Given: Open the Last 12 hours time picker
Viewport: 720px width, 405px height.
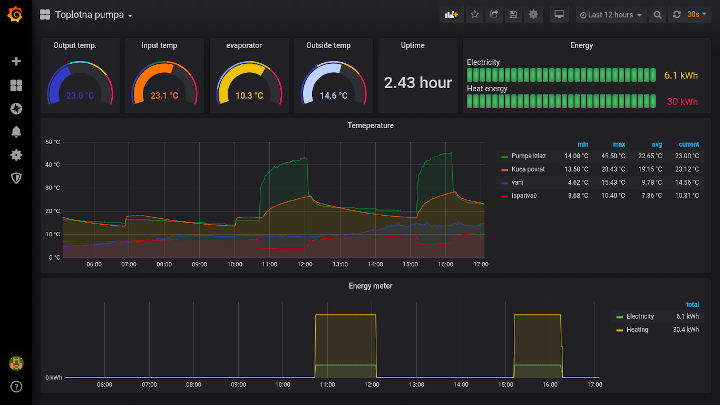Looking at the screenshot, I should point(611,15).
